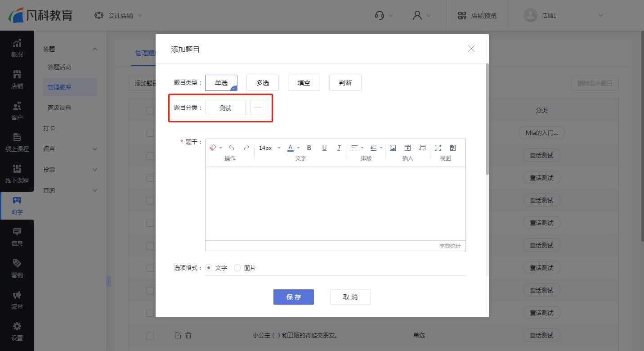The height and width of the screenshot is (351, 644).
Task: Open the font color dropdown arrow
Action: tap(298, 148)
